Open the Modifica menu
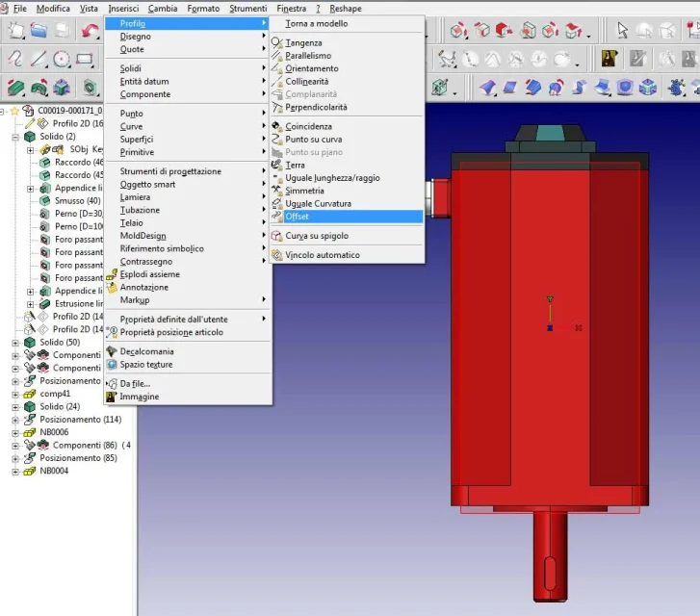 coord(53,9)
